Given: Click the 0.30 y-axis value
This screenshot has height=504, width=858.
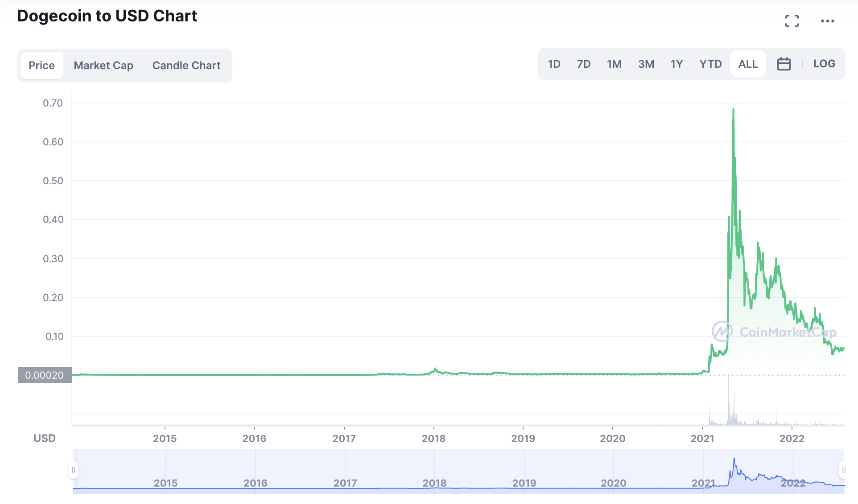Looking at the screenshot, I should coord(53,259).
